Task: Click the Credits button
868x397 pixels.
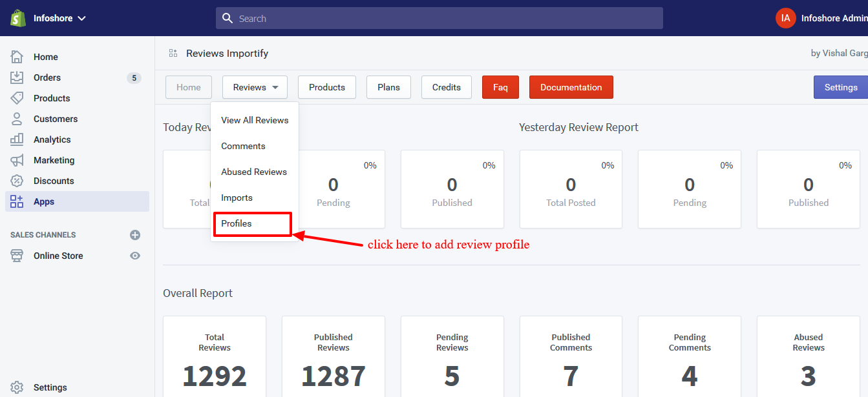Action: point(447,87)
